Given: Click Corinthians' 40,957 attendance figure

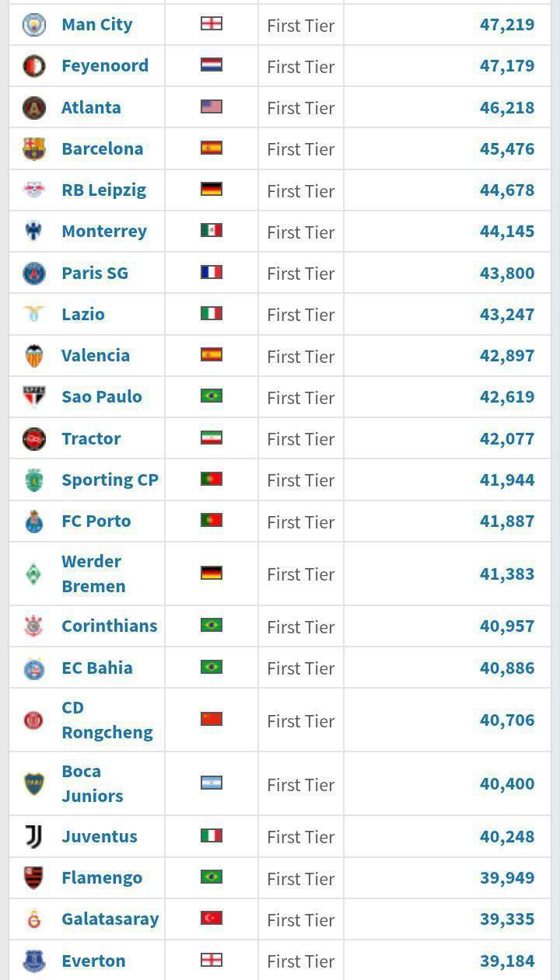Looking at the screenshot, I should coord(507,626).
